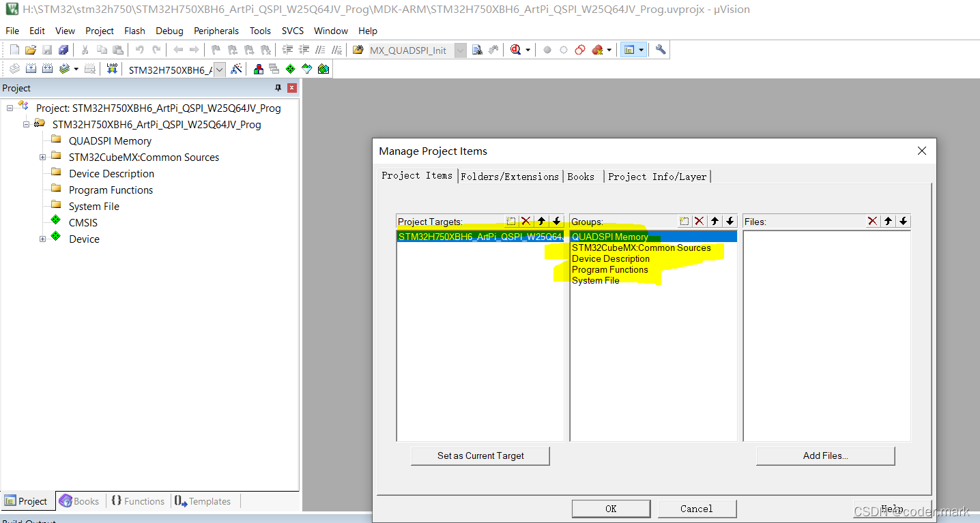Click Move Up arrow above Groups list

tap(715, 221)
